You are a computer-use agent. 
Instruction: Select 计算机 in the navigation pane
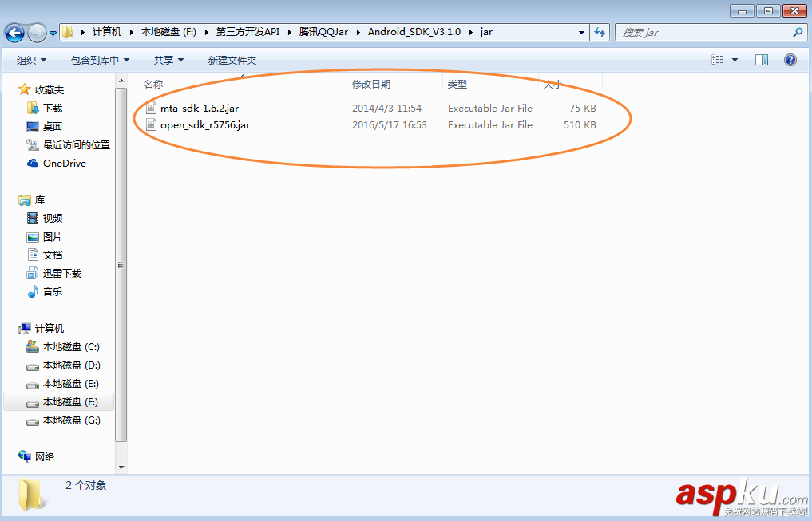50,329
